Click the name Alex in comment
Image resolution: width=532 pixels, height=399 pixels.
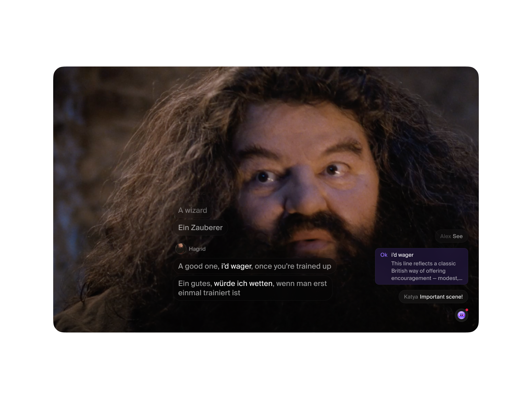[x=445, y=236]
